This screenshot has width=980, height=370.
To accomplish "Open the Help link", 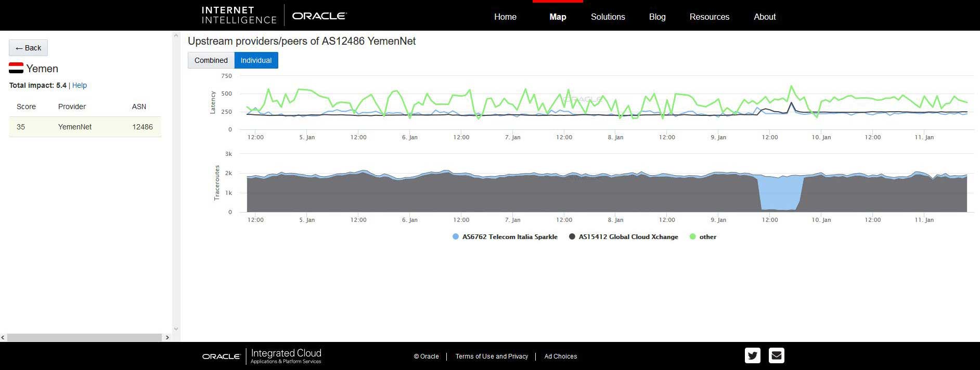I will [x=80, y=85].
